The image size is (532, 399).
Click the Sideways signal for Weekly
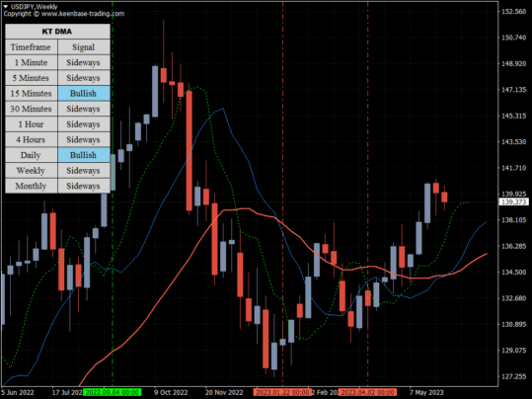84,170
